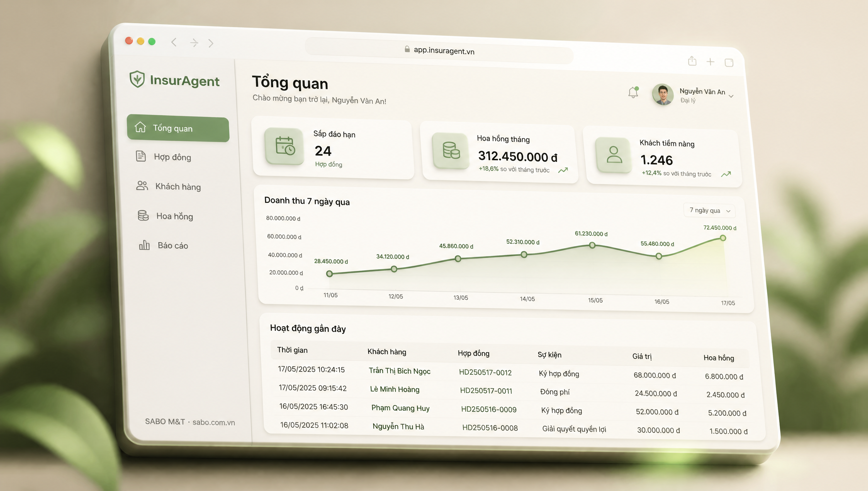
Task: Visit the sabo.com.vn footer link
Action: point(214,422)
